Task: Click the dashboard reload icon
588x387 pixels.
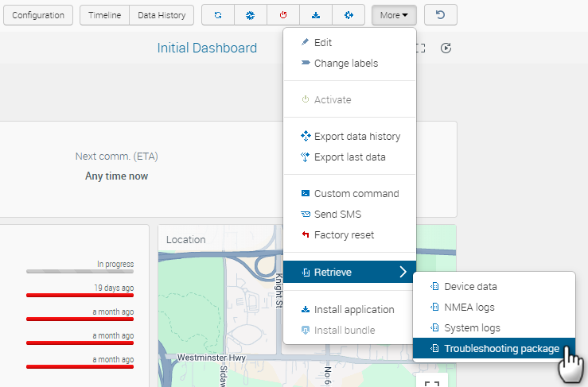Action: 446,48
